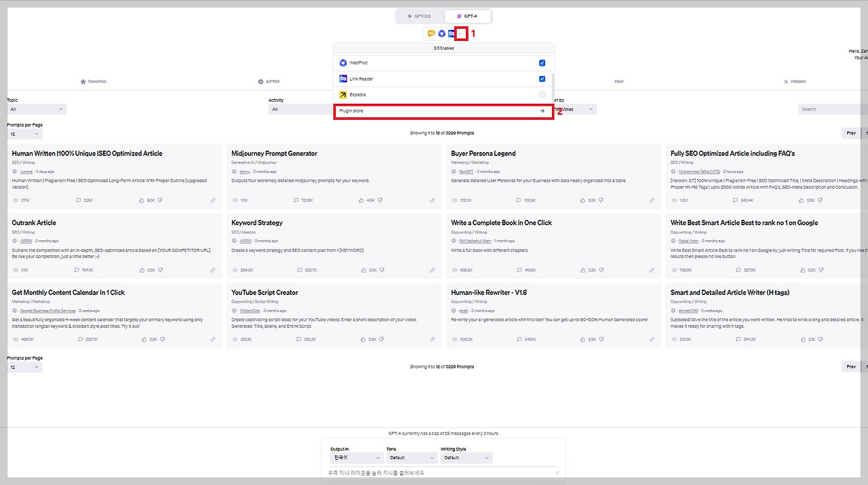The width and height of the screenshot is (868, 485).
Task: Copy link of Keyword Strategy
Action: 433,269
